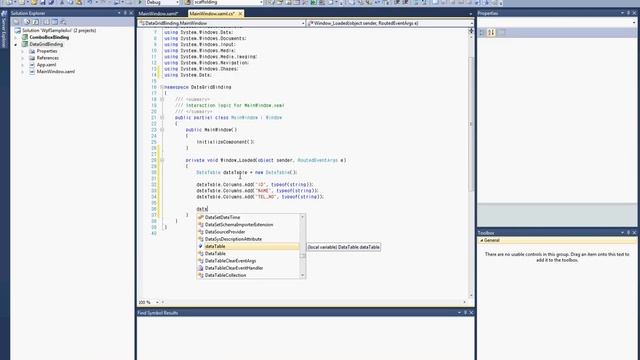Click View Class Diagram icon in Solution Explorer
640x360 pixels.
click(x=63, y=22)
